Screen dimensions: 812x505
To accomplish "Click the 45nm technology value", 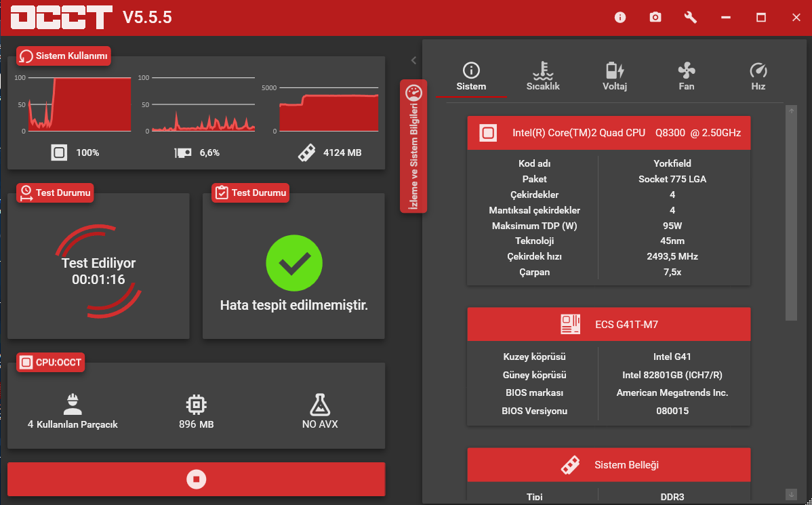I will click(x=672, y=241).
